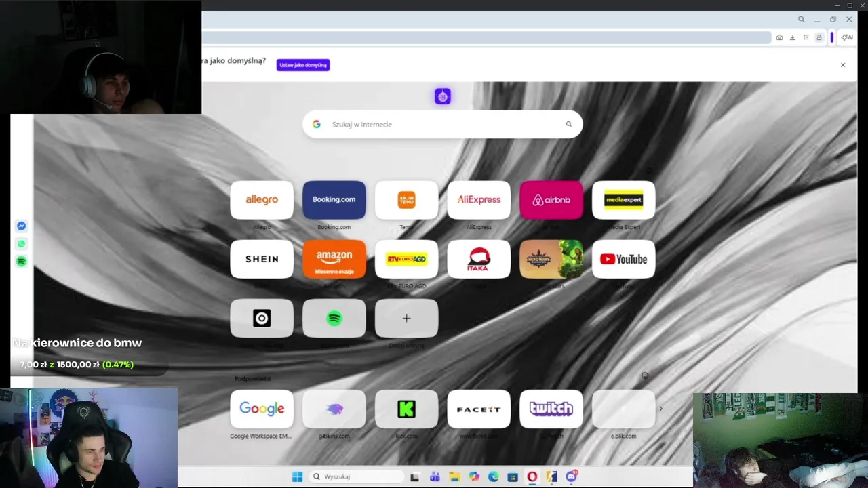
Task: Open Easy Setup sliders icon
Action: point(806,37)
